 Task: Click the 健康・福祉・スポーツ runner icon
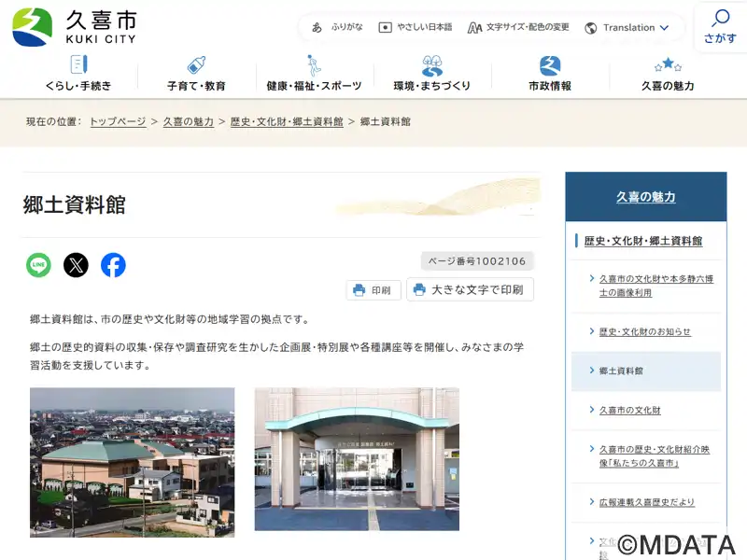313,65
